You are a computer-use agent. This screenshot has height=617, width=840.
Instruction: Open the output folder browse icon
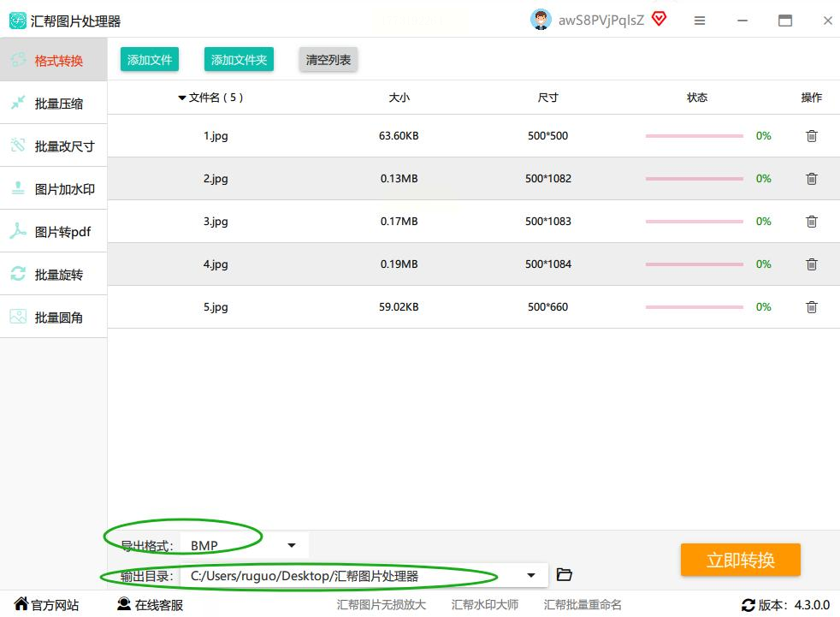coord(564,575)
